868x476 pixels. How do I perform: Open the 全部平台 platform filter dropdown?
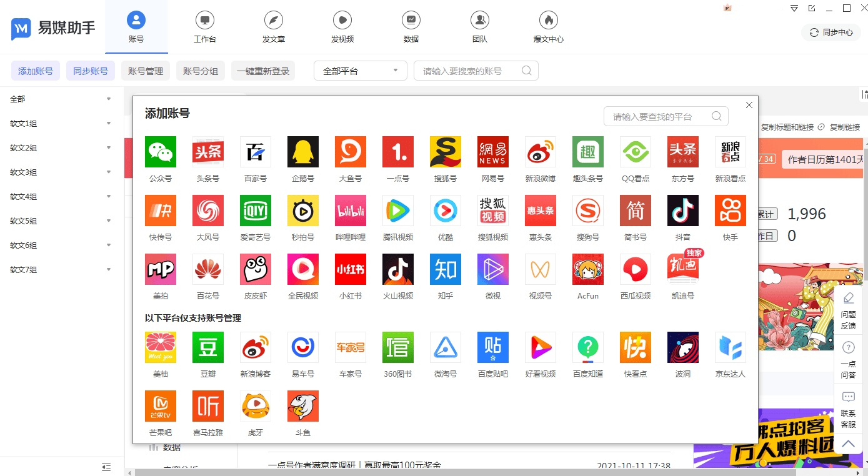pos(361,71)
